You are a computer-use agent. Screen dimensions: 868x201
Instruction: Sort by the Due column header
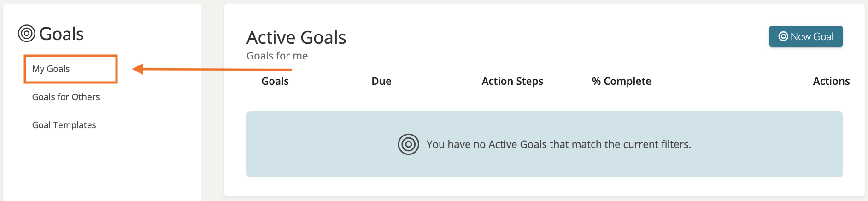(381, 82)
